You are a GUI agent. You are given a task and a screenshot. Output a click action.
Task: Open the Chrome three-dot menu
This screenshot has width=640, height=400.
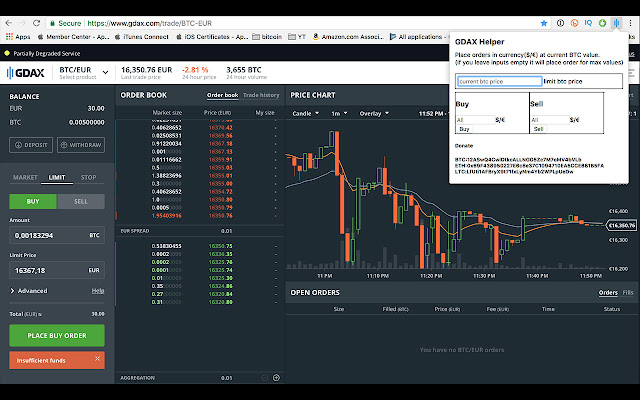click(631, 23)
